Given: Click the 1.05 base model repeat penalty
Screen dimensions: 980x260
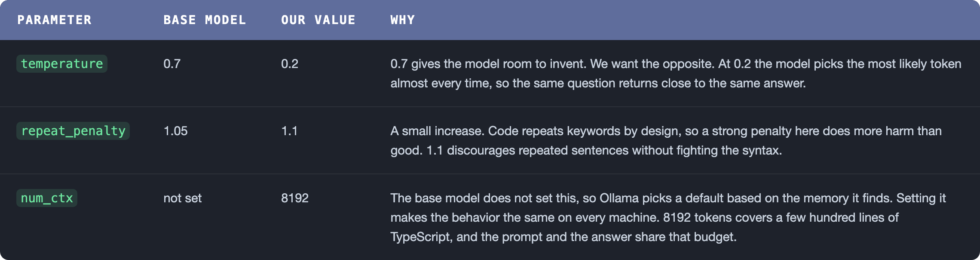Looking at the screenshot, I should 175,131.
